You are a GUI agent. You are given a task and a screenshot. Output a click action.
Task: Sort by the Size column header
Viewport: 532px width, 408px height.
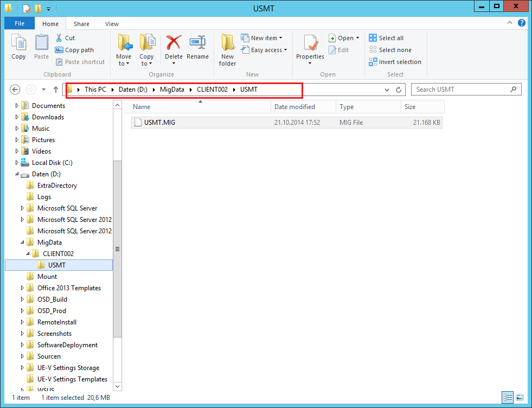coord(422,106)
